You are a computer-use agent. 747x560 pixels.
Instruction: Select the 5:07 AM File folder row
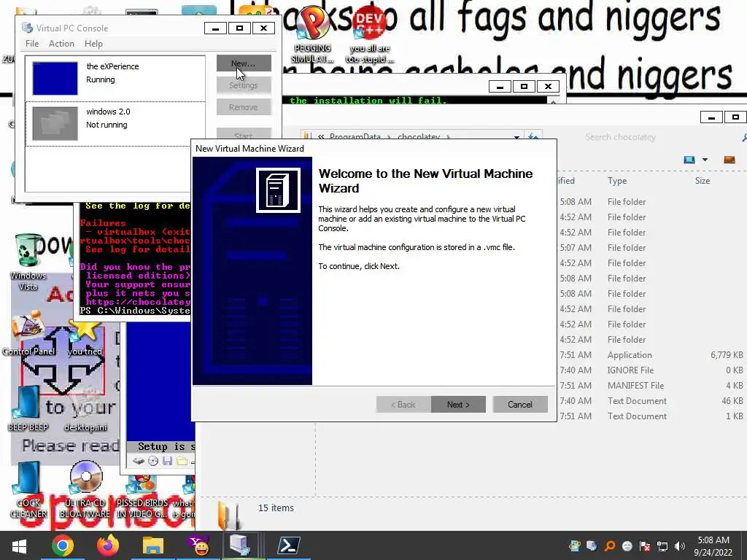tap(653, 248)
